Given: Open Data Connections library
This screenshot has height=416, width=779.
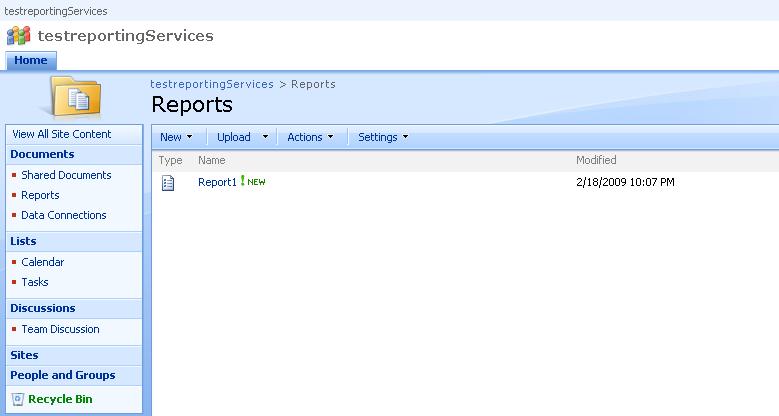Looking at the screenshot, I should pyautogui.click(x=64, y=215).
